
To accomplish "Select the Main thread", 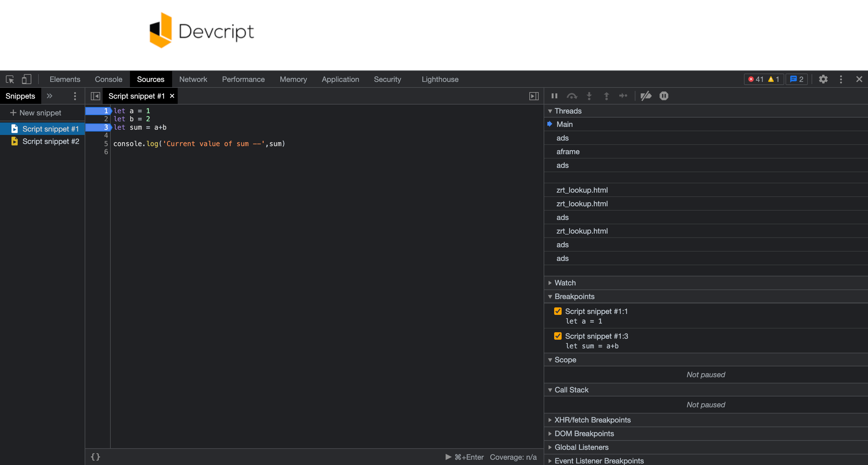I will [x=706, y=124].
